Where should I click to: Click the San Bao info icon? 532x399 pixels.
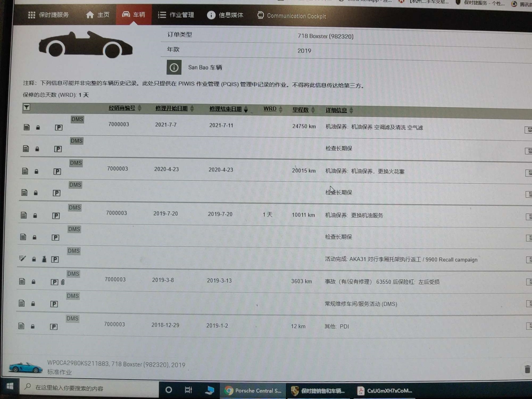174,67
